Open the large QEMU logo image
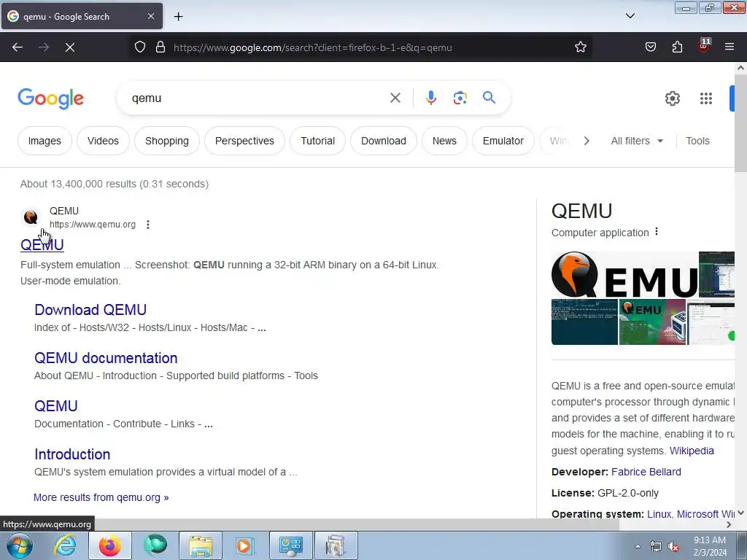This screenshot has height=560, width=747. point(624,274)
